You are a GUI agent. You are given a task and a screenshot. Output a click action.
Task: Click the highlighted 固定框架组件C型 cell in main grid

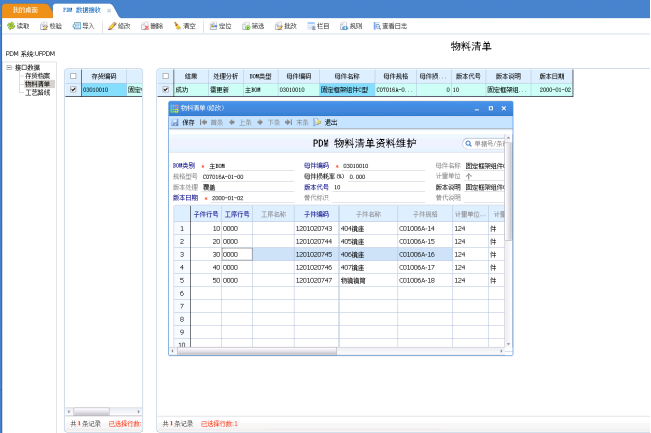pos(347,90)
